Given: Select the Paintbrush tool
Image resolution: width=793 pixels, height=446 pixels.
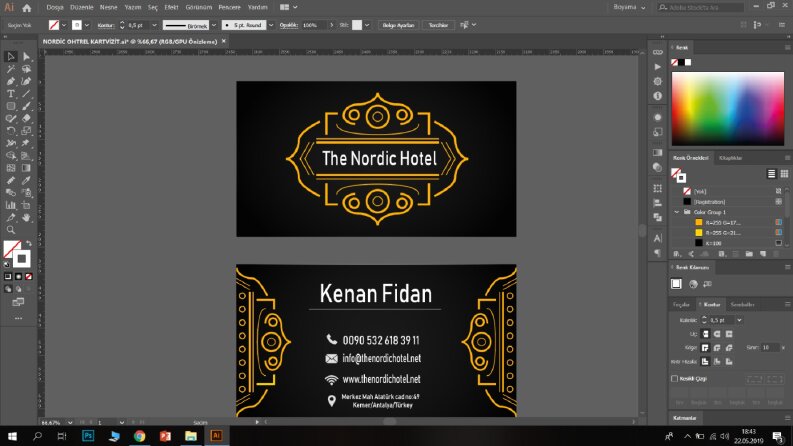Looking at the screenshot, I should tap(26, 106).
